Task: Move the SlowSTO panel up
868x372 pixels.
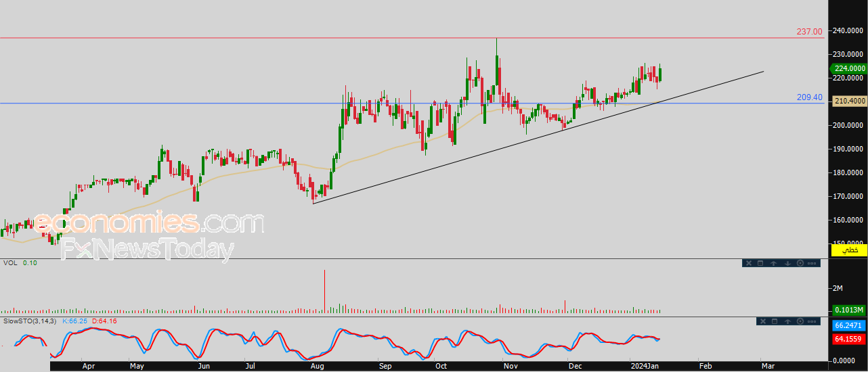Action: point(787,321)
